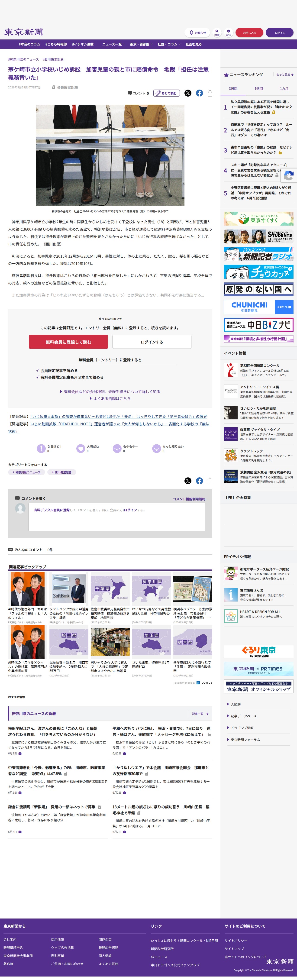Share on X icon below headline

pyautogui.click(x=188, y=93)
